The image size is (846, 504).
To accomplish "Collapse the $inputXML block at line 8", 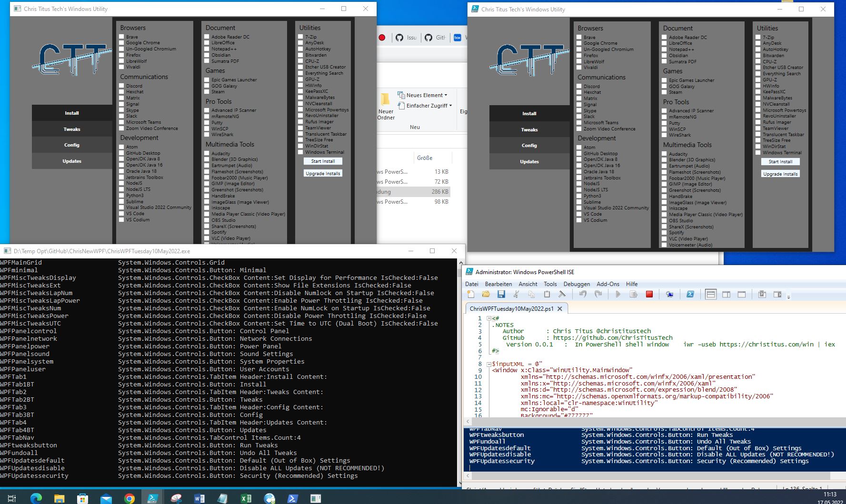I will (488, 364).
